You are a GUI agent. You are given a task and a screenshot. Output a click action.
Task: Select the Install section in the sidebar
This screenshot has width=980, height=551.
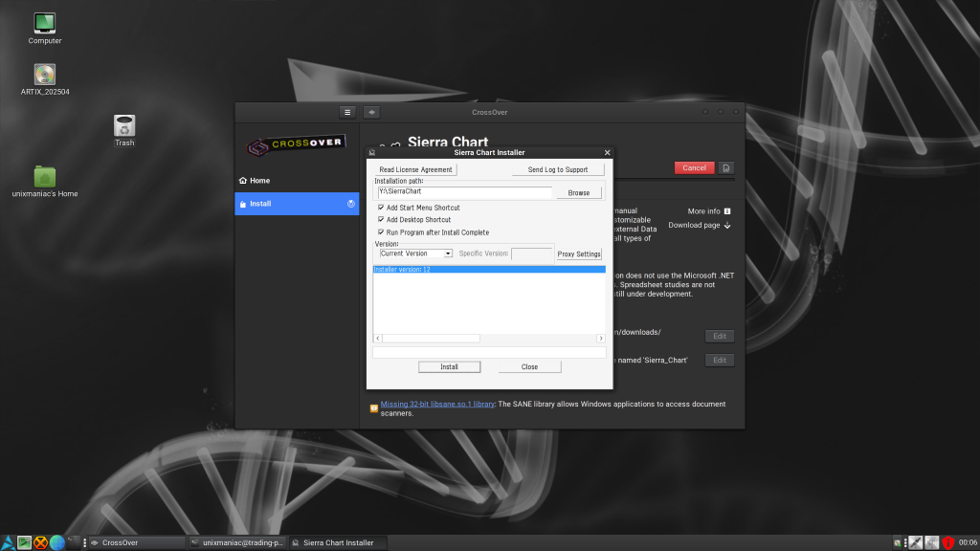coord(259,204)
